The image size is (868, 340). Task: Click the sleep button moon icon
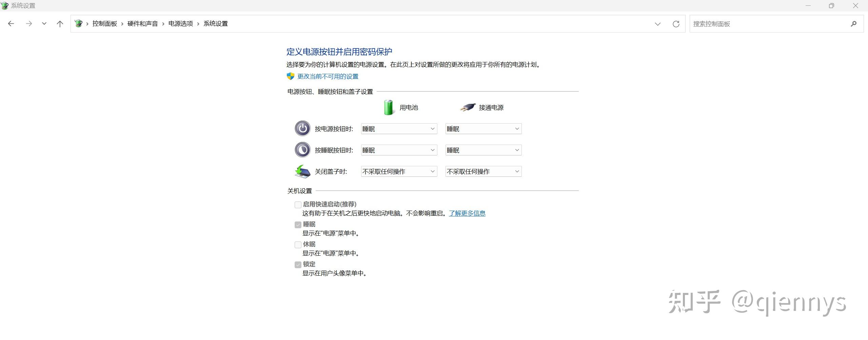302,150
